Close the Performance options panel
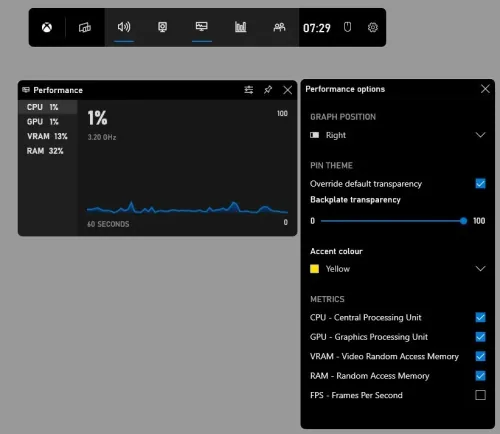Viewport: 500px width, 434px height. [x=485, y=89]
